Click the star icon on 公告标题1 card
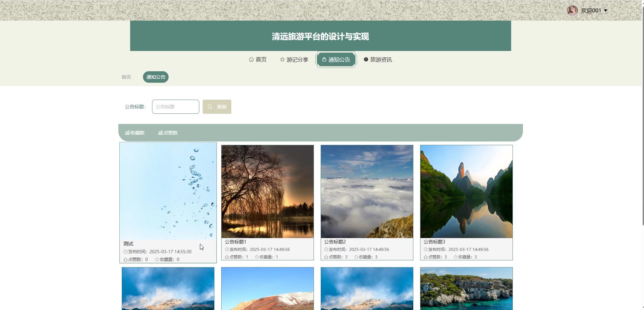This screenshot has width=644, height=310. tap(257, 257)
